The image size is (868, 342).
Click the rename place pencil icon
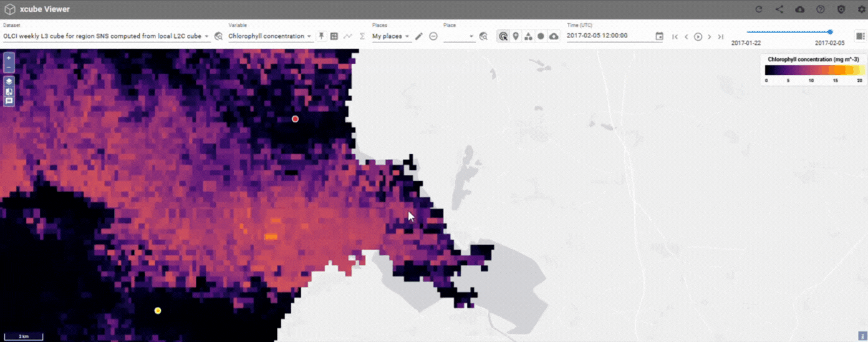point(419,37)
